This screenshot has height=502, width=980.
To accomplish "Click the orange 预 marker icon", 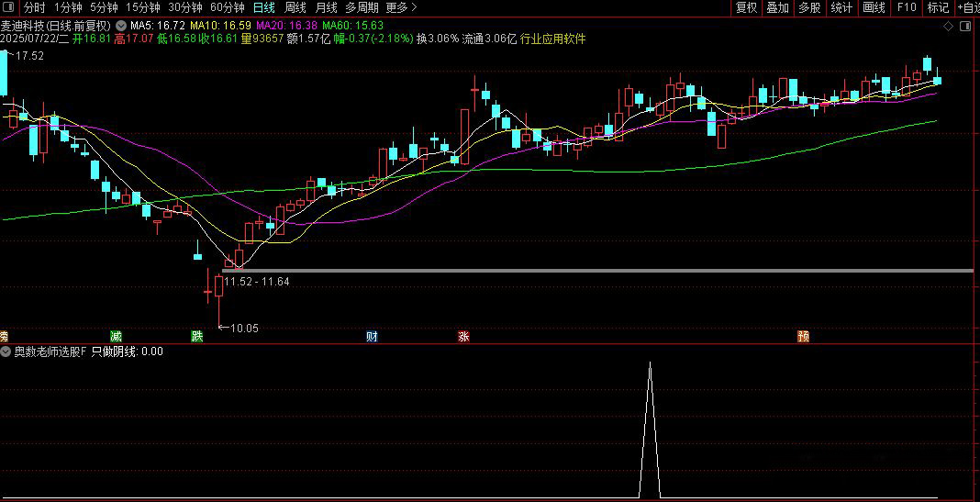I will pyautogui.click(x=803, y=336).
